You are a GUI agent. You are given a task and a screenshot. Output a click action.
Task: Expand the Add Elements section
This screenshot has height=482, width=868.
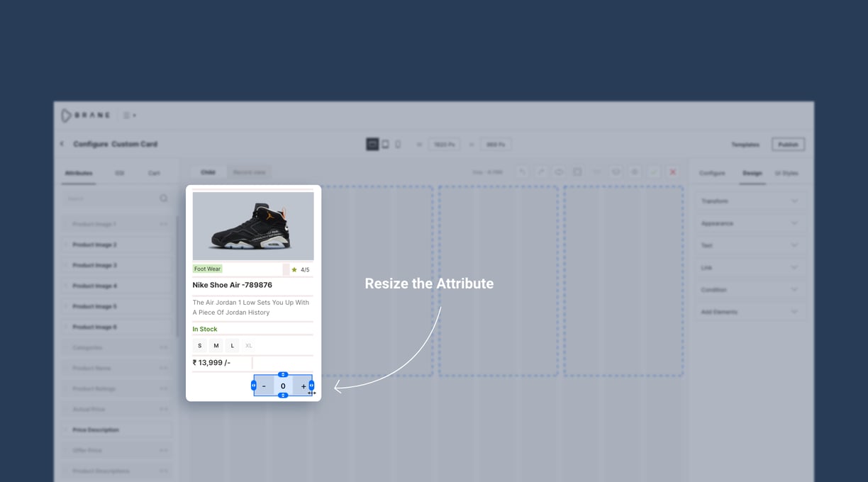(x=751, y=312)
